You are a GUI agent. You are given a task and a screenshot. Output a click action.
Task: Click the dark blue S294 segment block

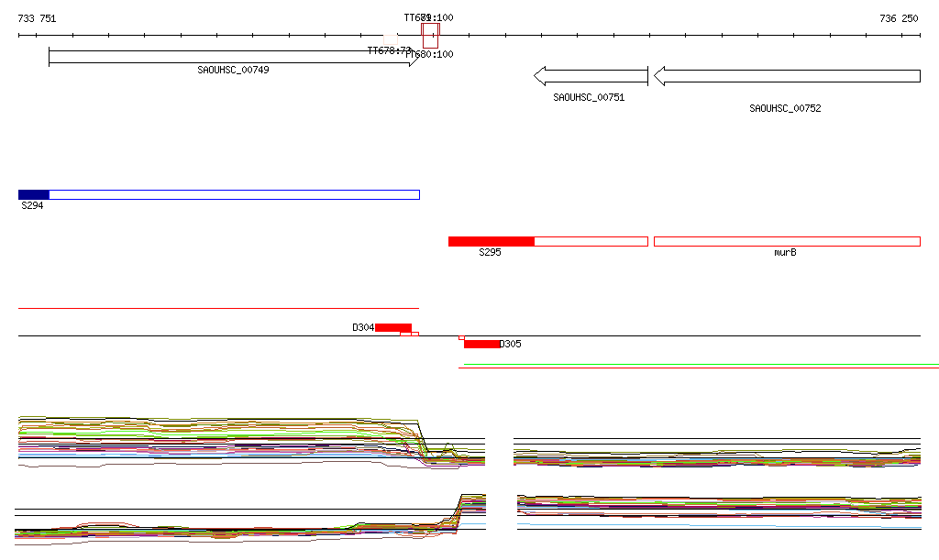pyautogui.click(x=34, y=194)
